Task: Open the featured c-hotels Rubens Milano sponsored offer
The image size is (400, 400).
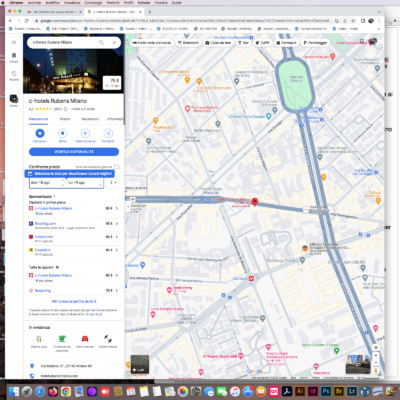Action: click(74, 210)
